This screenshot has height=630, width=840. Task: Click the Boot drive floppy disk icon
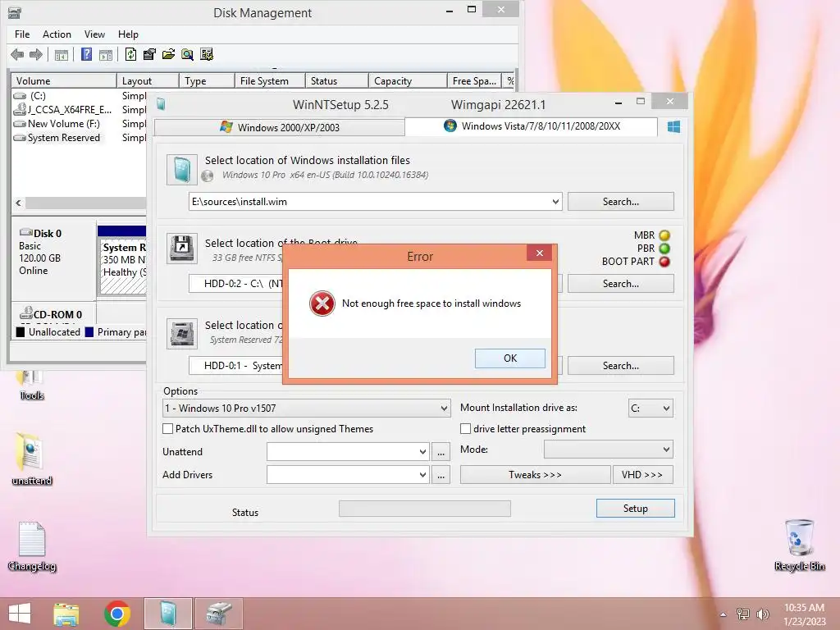[181, 248]
